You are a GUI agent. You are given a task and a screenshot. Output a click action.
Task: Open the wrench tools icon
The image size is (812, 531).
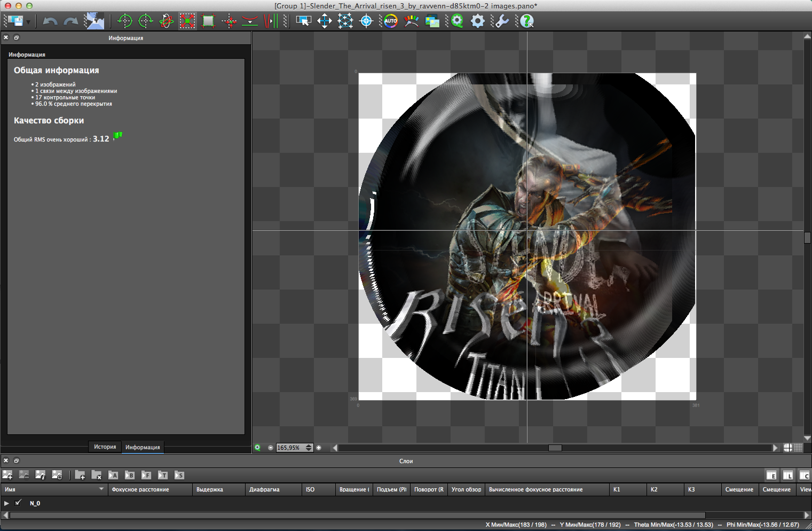point(502,21)
